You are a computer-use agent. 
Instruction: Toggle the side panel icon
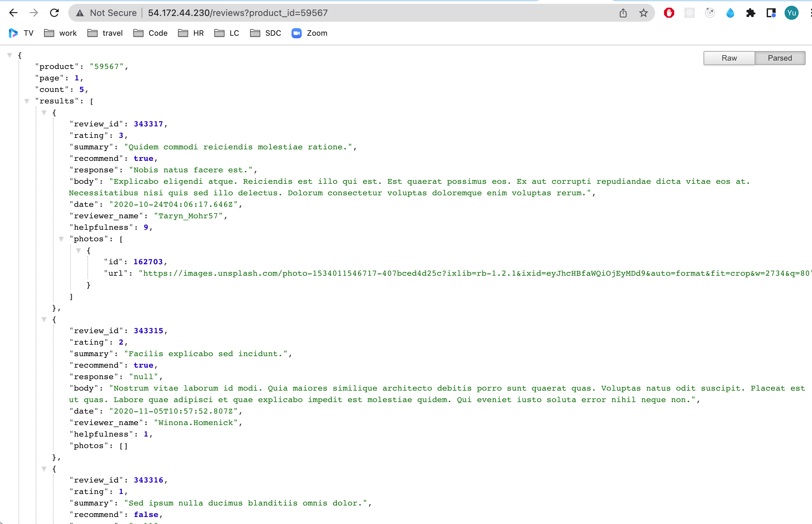pyautogui.click(x=771, y=13)
